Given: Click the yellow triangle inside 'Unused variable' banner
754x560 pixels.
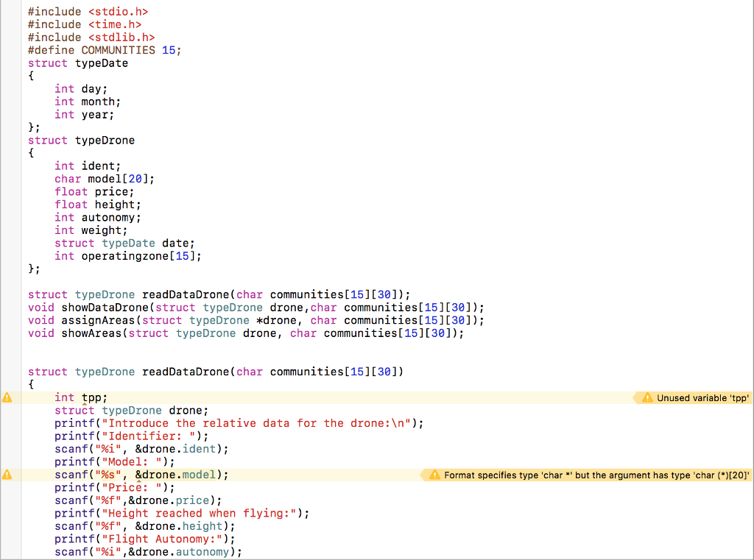Looking at the screenshot, I should 646,397.
